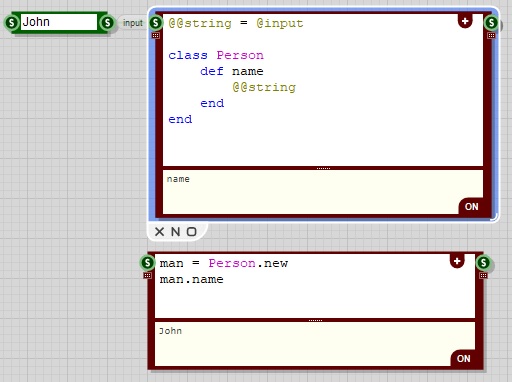Click the 'def name' code line

pos(232,71)
